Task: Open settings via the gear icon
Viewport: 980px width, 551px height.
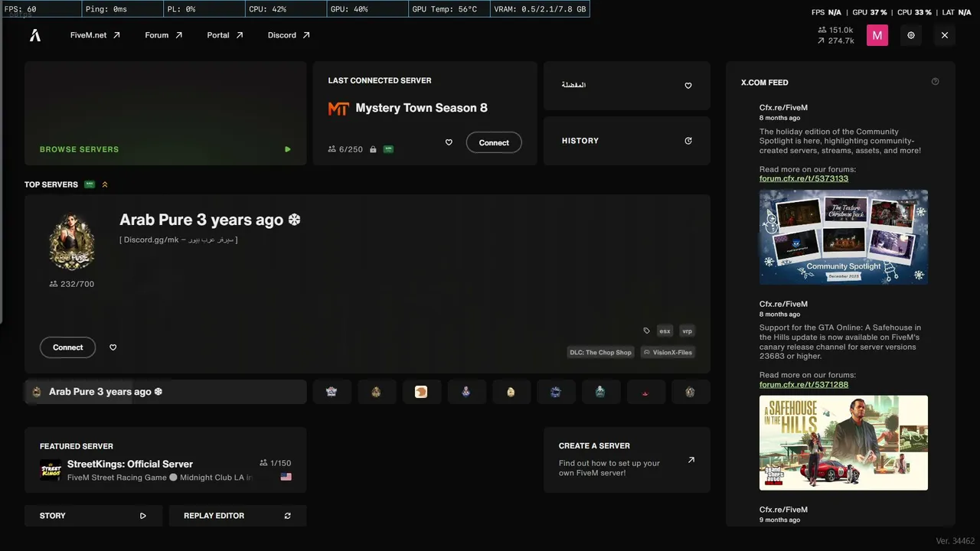Action: [x=911, y=35]
